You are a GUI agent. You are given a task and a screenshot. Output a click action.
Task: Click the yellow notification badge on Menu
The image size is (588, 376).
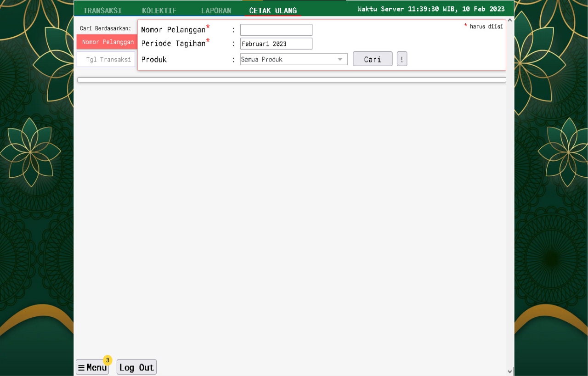107,360
